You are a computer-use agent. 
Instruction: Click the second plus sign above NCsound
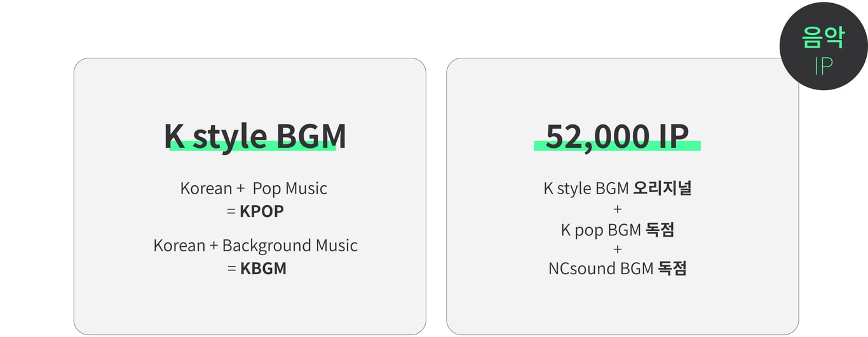(x=618, y=249)
